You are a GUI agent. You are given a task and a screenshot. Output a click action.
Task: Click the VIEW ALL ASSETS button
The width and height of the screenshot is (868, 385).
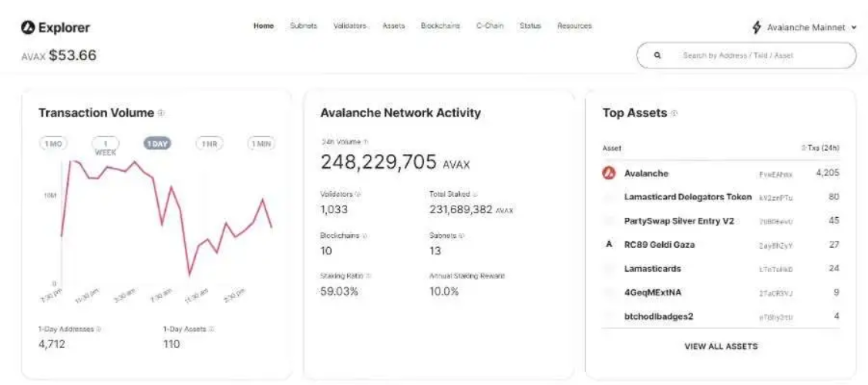point(721,346)
